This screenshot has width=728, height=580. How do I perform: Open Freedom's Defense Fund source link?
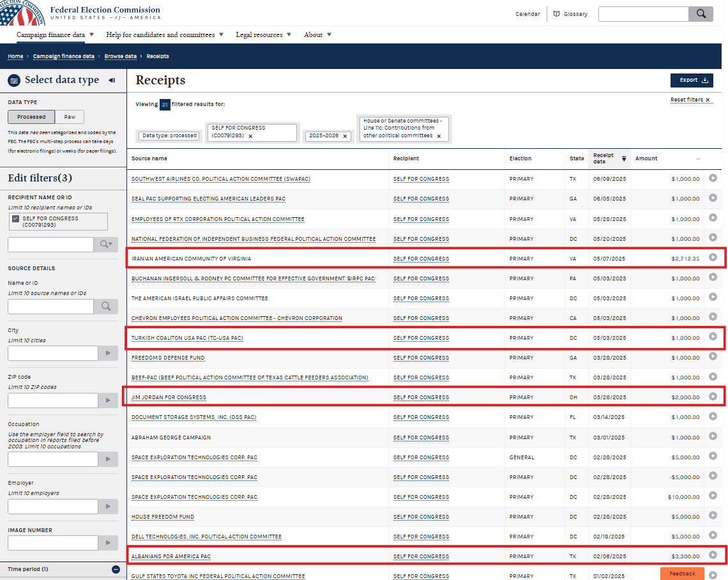pyautogui.click(x=168, y=358)
